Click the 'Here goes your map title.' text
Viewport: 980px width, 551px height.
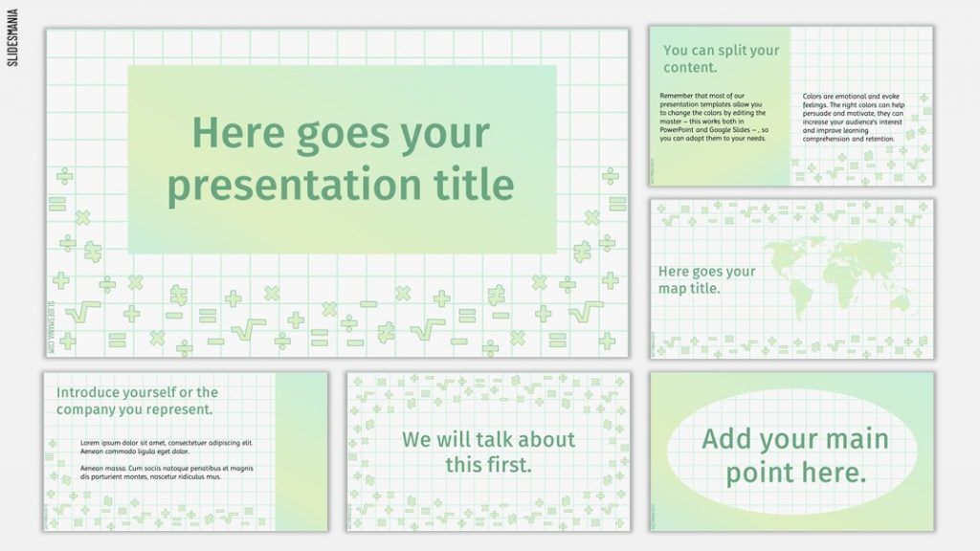[706, 280]
